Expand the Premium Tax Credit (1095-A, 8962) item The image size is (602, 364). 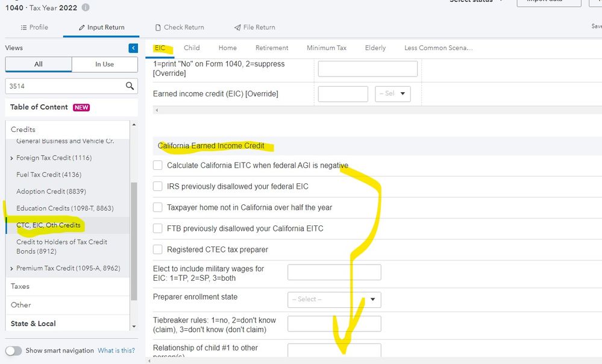coord(12,268)
